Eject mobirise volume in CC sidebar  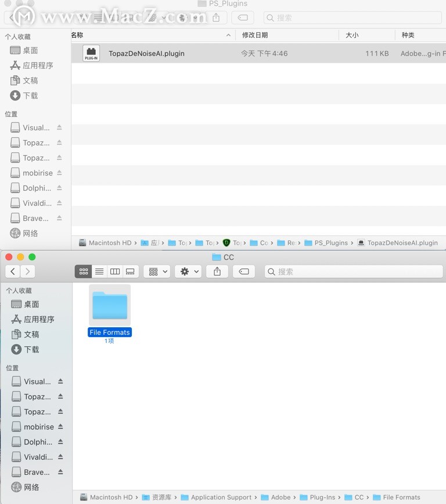(60, 427)
